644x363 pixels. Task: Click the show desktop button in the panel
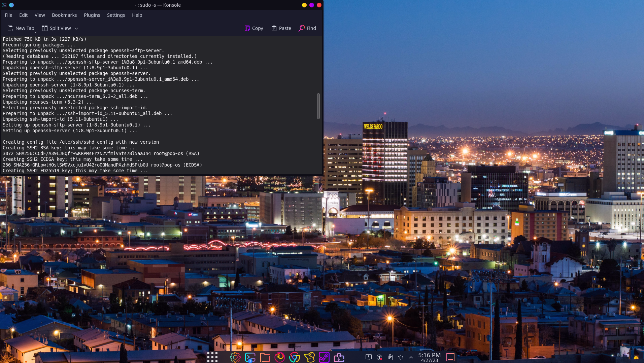450,357
